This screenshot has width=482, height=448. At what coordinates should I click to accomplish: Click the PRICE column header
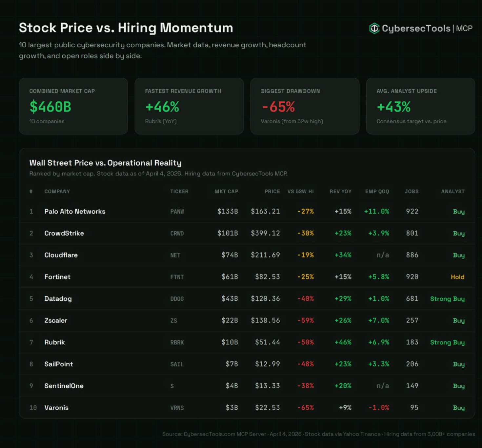point(272,191)
